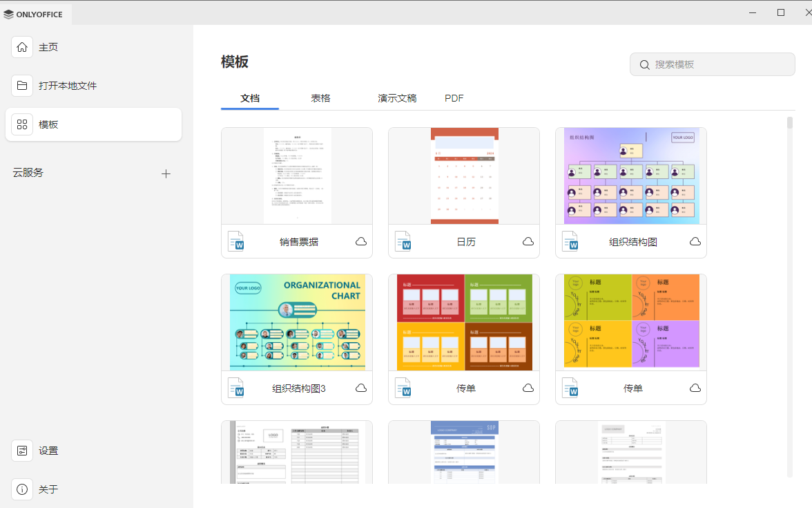Click the cloud icon on 组织结构图3 card
Screen dimensions: 812x508
pyautogui.click(x=361, y=388)
